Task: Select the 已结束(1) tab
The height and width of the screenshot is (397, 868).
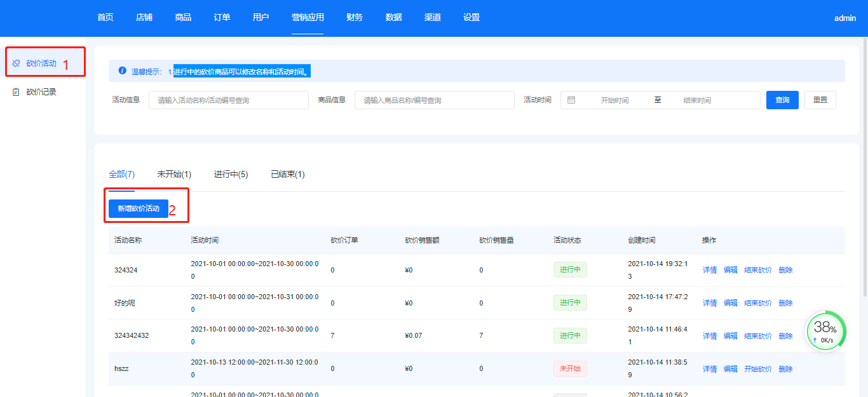Action: pyautogui.click(x=287, y=174)
